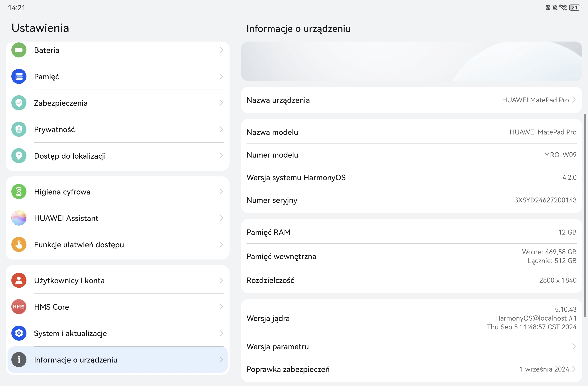Tap the battery level indicator
588x386 pixels.
pos(575,8)
